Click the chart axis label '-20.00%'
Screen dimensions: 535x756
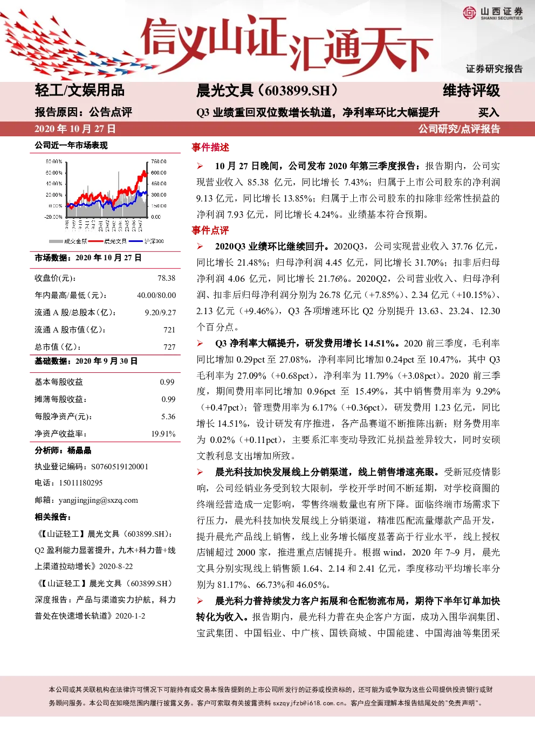point(53,217)
